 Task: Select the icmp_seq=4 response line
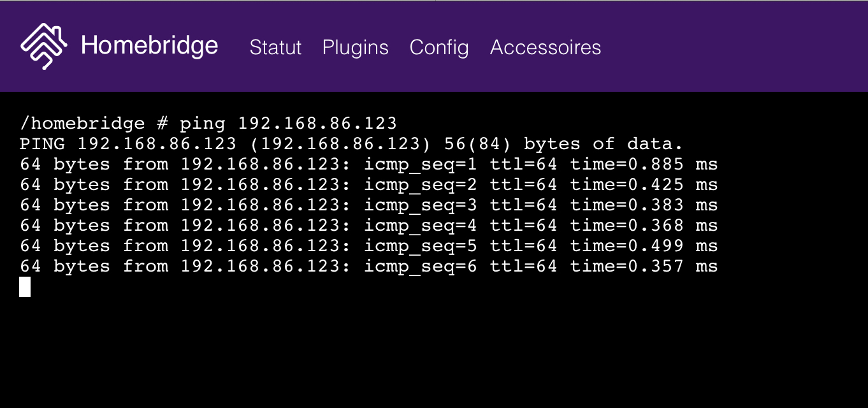pyautogui.click(x=368, y=225)
